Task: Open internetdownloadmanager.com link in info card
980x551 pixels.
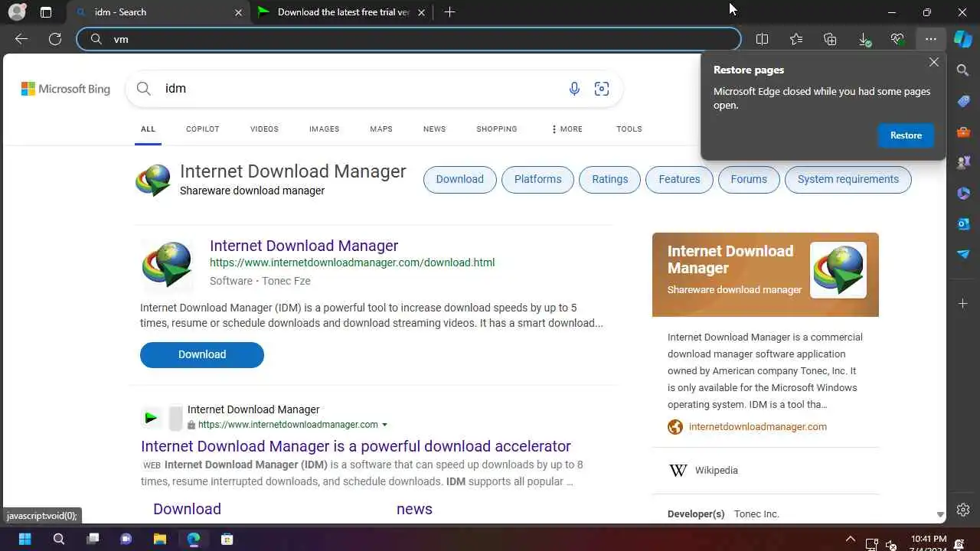Action: click(x=757, y=427)
